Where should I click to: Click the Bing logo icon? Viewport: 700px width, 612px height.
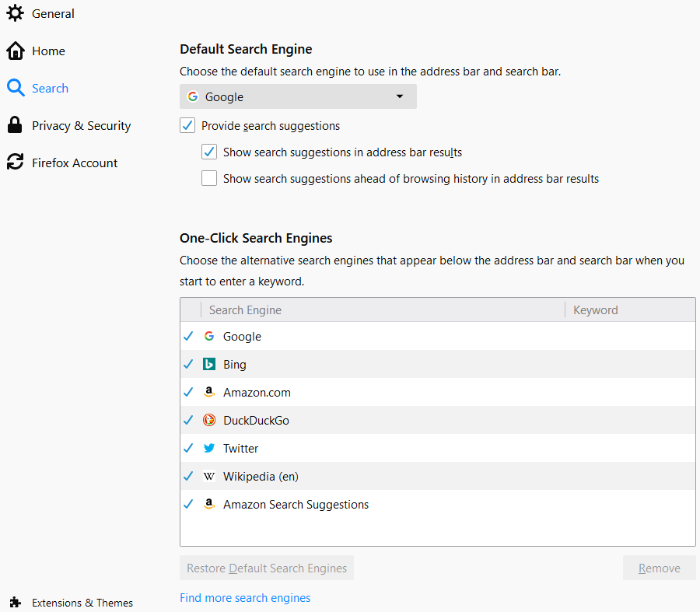[x=209, y=364]
